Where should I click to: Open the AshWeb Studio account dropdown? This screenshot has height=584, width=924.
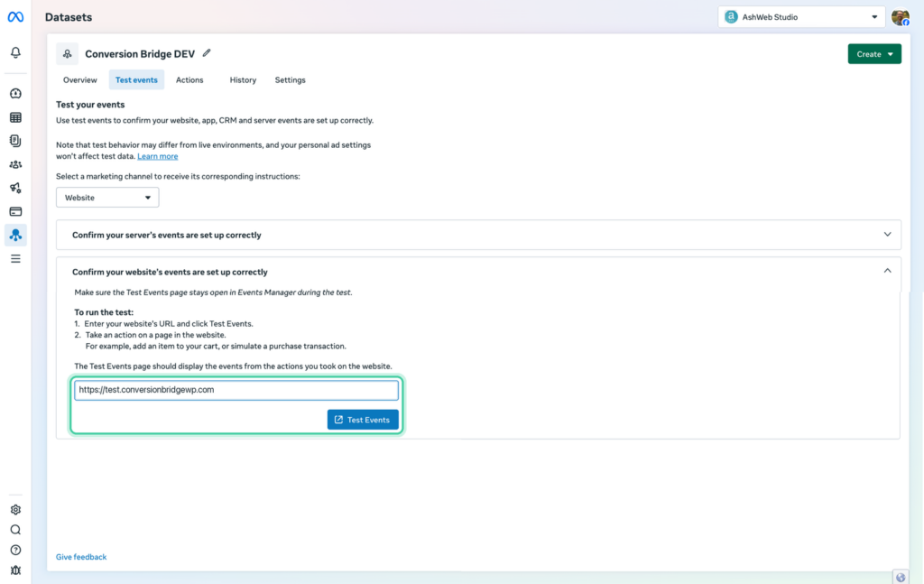coord(801,17)
